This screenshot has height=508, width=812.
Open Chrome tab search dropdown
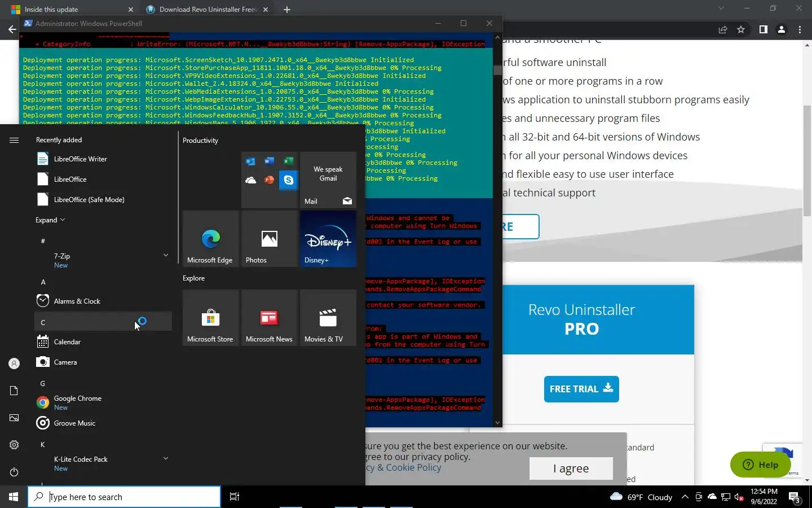click(x=721, y=8)
